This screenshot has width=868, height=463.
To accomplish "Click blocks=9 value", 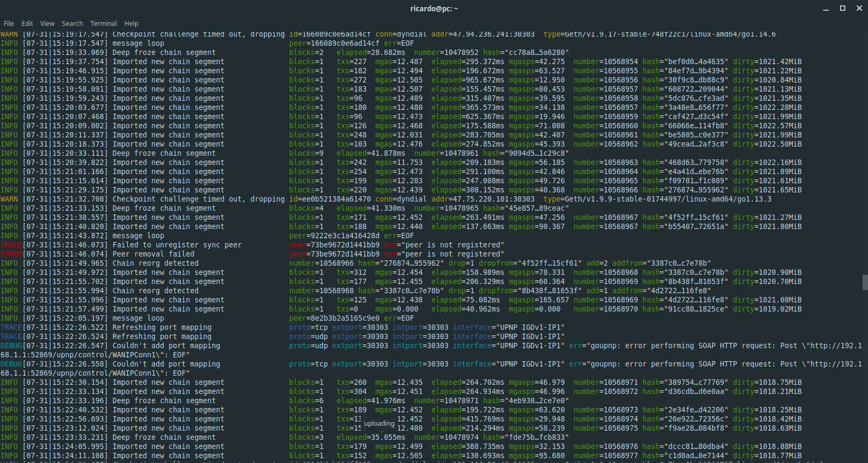I will (x=306, y=153).
